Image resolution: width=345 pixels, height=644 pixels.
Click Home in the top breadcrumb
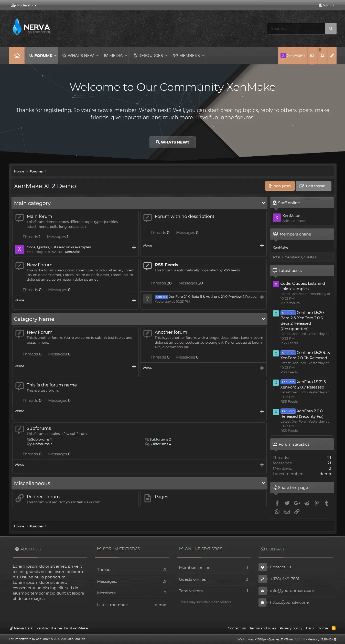tap(19, 171)
